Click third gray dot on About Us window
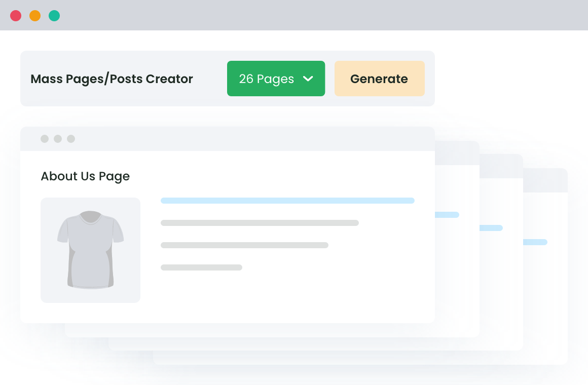This screenshot has width=588, height=385. (x=71, y=139)
